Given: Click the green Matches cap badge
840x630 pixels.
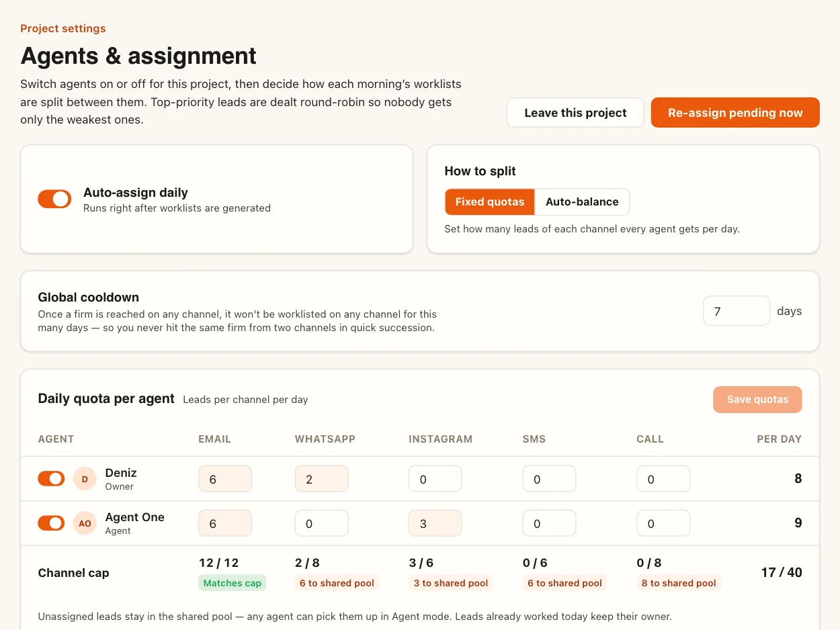Looking at the screenshot, I should click(233, 583).
